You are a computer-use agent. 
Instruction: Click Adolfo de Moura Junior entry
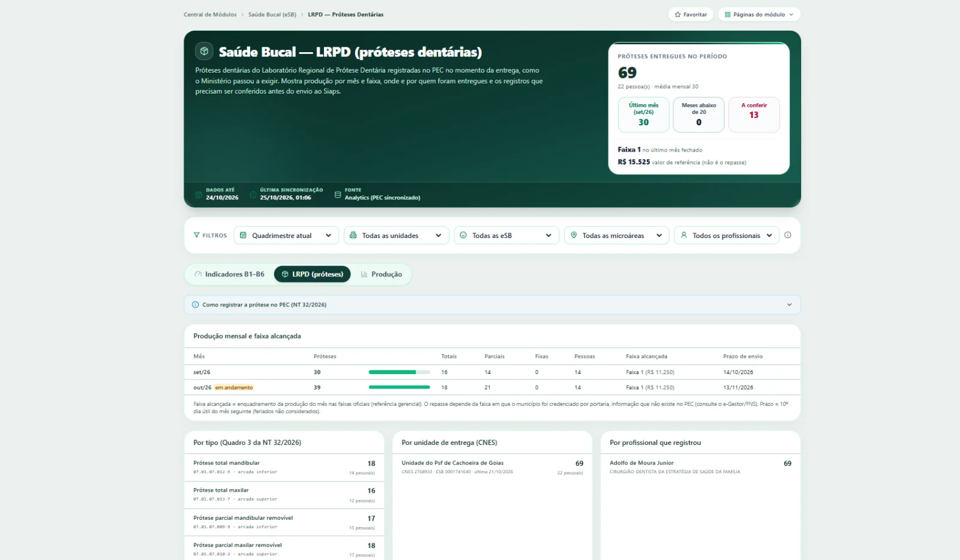pos(641,463)
